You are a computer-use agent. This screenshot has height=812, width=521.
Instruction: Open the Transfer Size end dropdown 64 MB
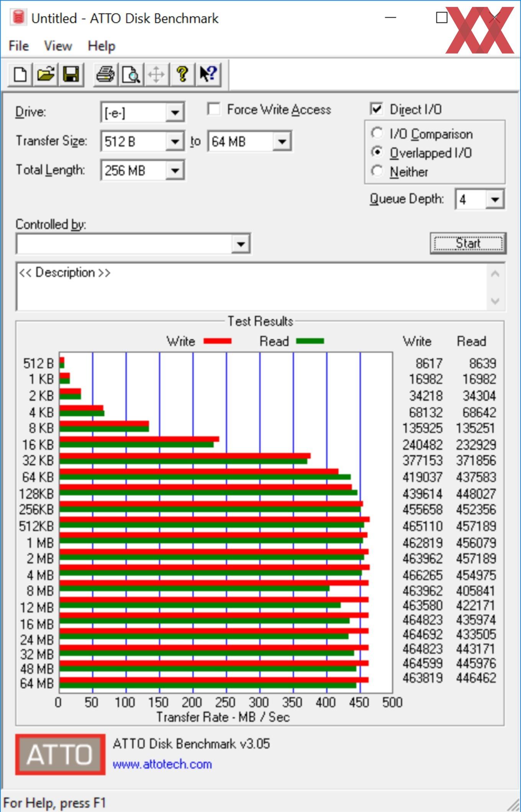[282, 142]
